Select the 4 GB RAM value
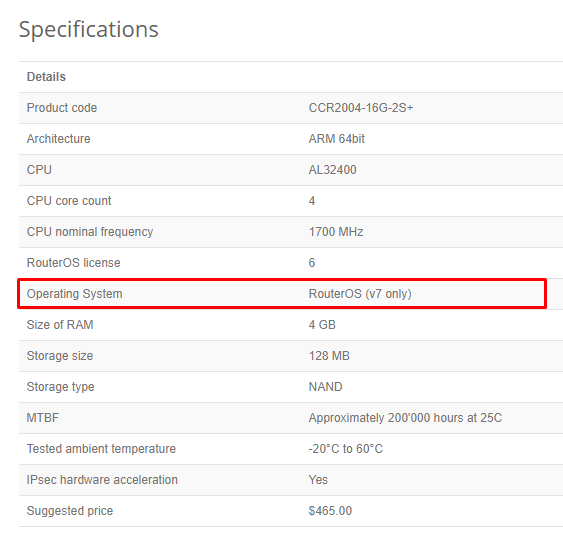The image size is (563, 536). point(322,325)
